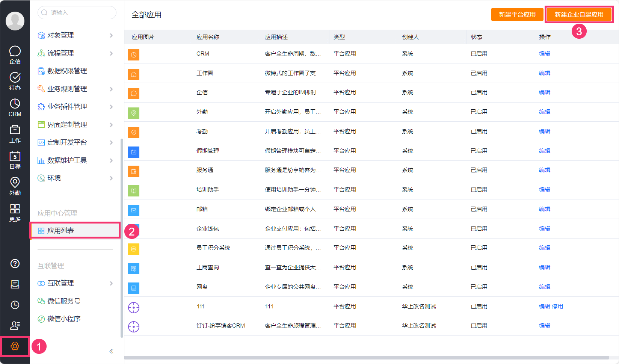
Task: Open the 日程 calendar icon
Action: tap(15, 160)
